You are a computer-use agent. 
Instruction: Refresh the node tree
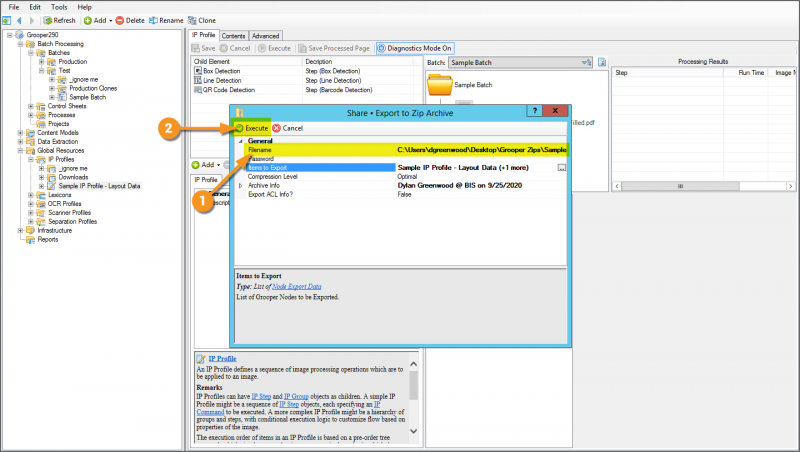tap(59, 20)
